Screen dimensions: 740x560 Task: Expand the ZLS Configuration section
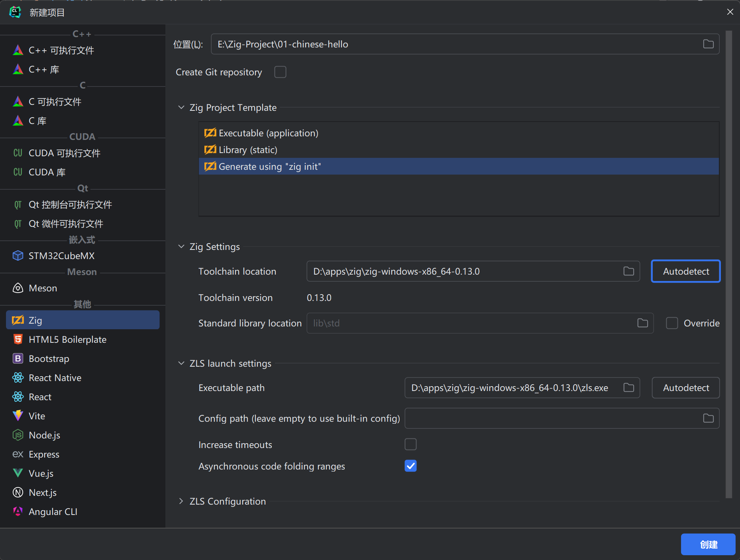coord(181,501)
